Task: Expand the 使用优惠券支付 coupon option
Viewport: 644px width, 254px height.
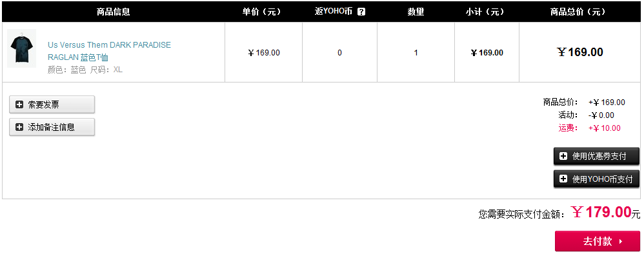Action: coord(596,157)
